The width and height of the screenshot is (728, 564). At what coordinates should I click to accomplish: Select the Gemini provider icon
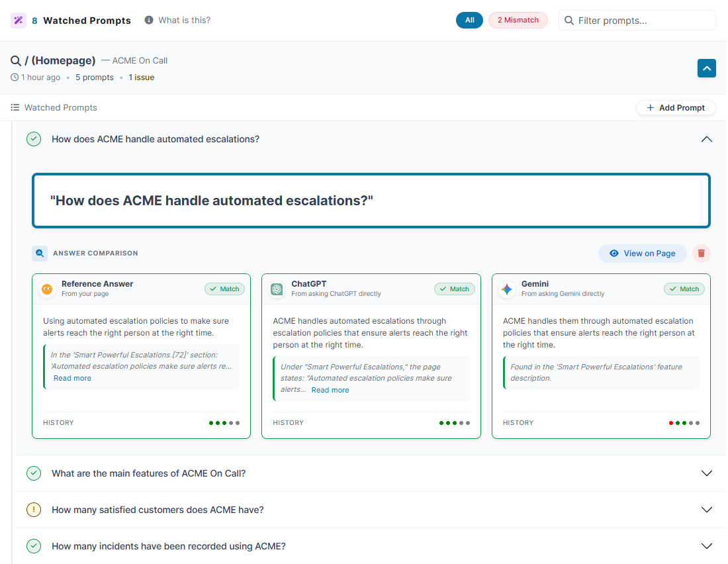click(506, 289)
